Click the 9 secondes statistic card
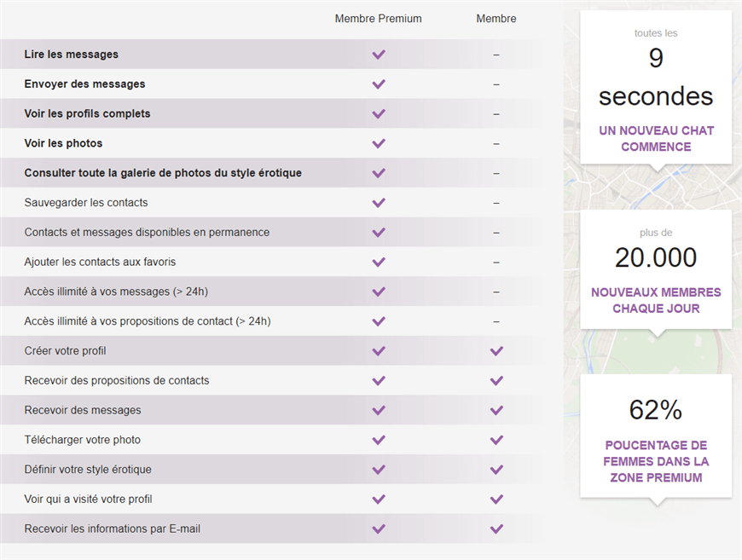 point(656,85)
